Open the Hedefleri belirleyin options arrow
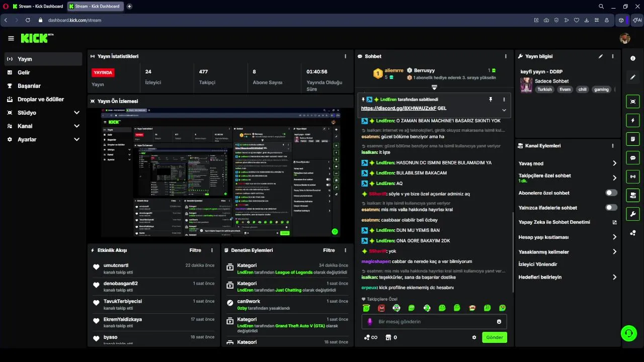 pos(614,277)
